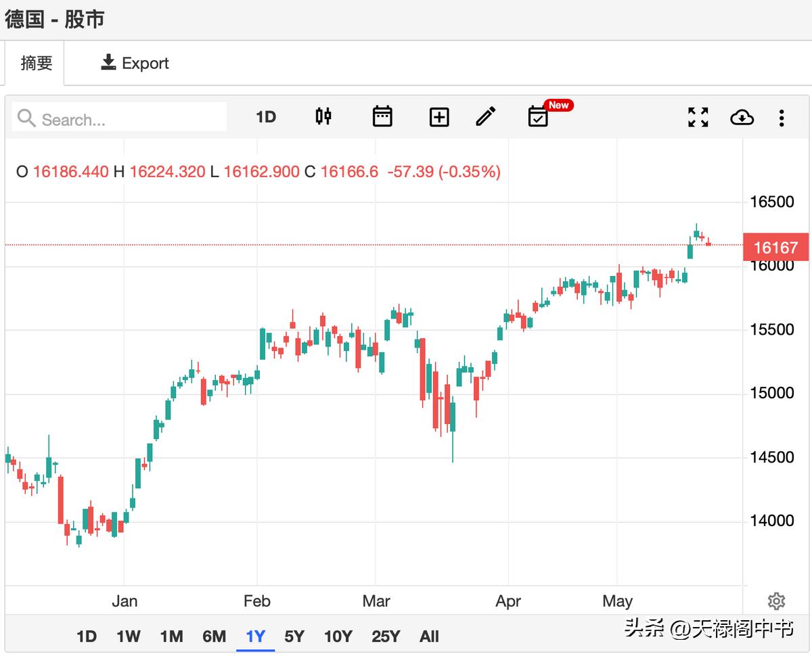Screen dimensions: 812x656
Task: Click the candlestick chart type icon
Action: (x=323, y=117)
